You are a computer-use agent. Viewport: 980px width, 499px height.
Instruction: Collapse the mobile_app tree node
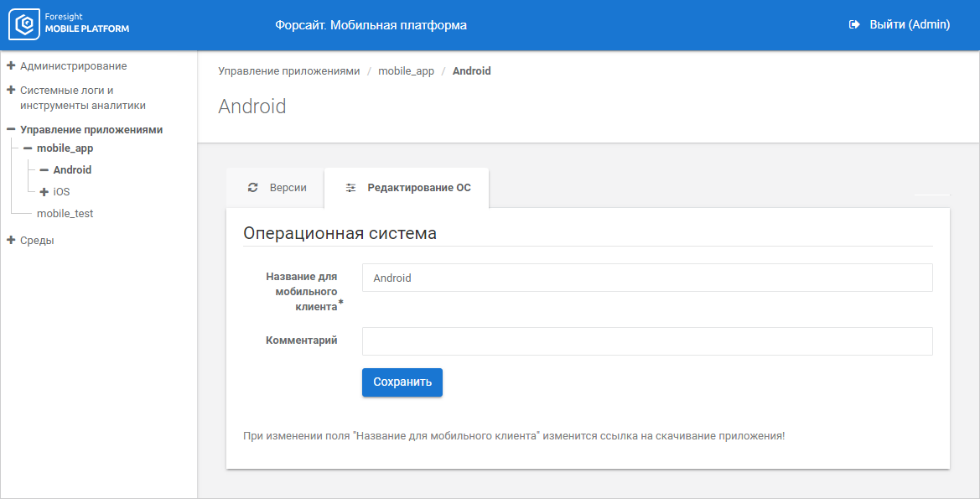tap(28, 148)
